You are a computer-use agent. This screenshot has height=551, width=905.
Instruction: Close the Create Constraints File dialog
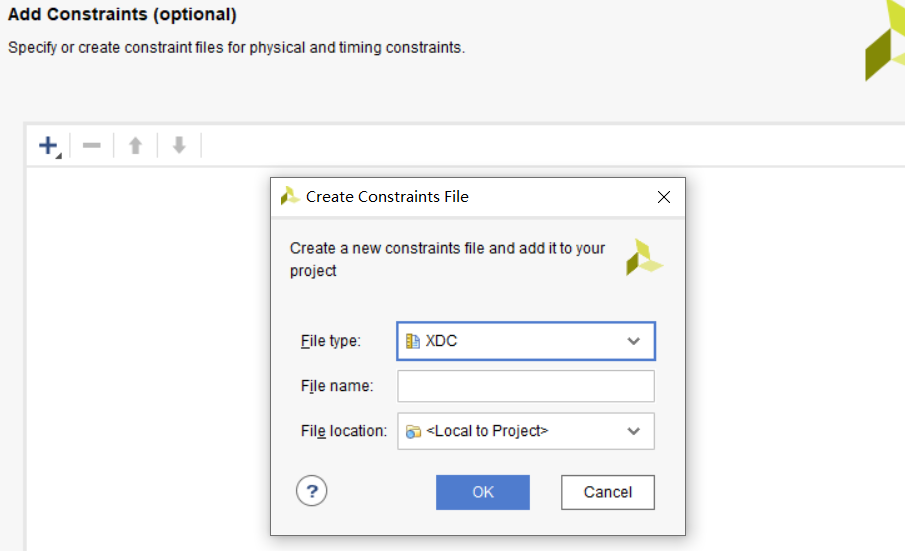coord(664,197)
